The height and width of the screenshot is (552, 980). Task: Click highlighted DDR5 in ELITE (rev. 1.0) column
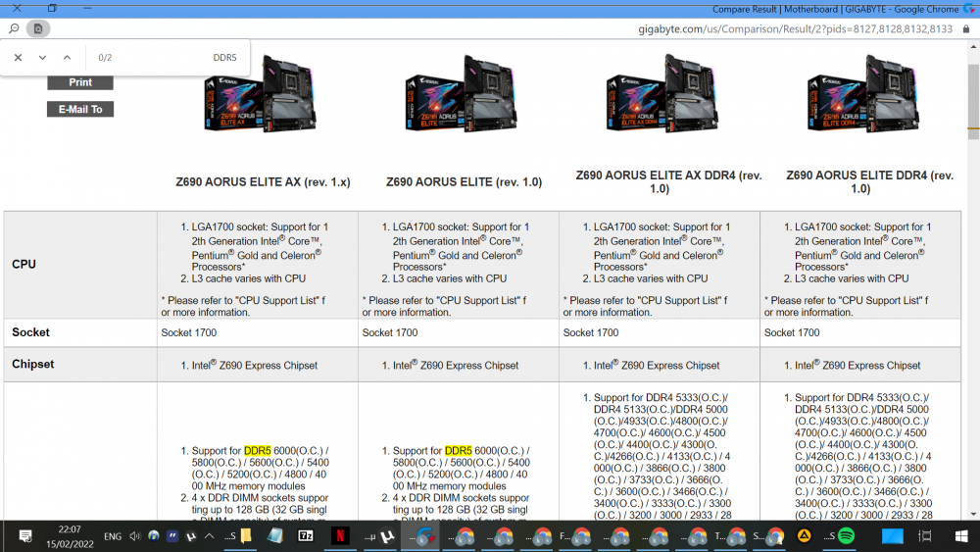pyautogui.click(x=458, y=451)
